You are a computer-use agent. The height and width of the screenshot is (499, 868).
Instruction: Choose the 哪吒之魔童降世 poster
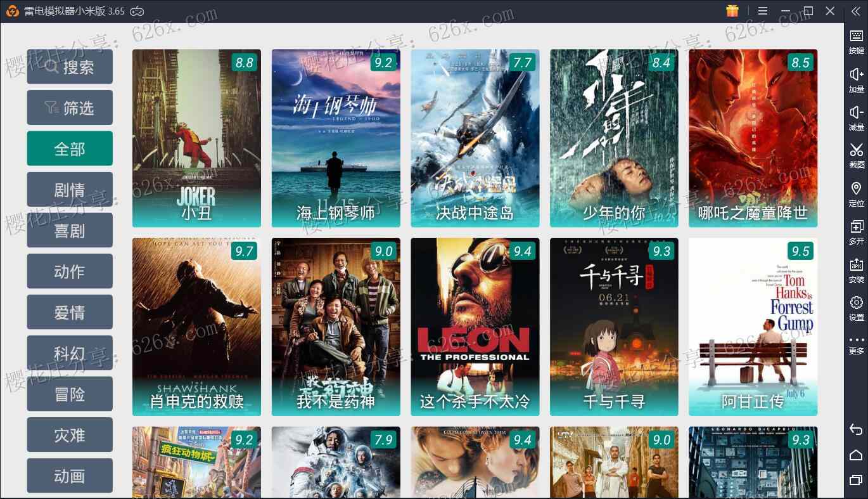(753, 138)
